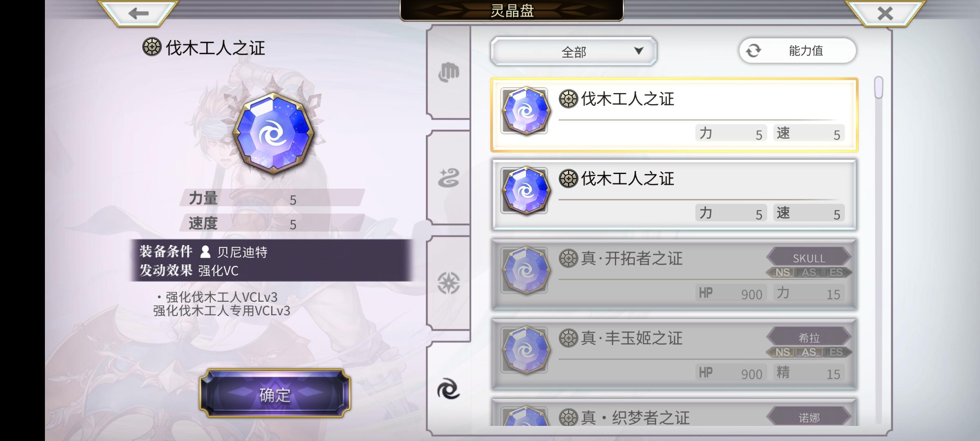Open the 全部 filter dropdown
The width and height of the screenshot is (980, 441).
[x=573, y=51]
